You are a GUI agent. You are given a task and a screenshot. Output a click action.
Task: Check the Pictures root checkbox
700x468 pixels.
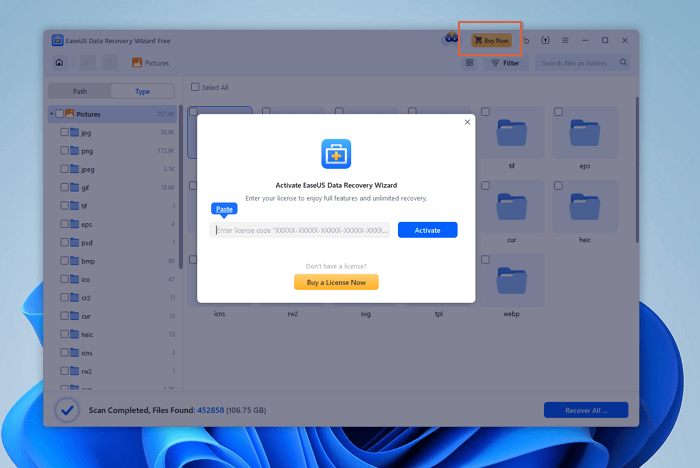pyautogui.click(x=59, y=114)
